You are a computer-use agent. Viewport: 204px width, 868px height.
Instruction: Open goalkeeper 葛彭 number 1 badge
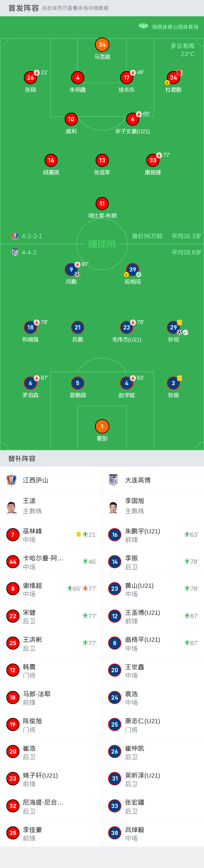click(102, 426)
